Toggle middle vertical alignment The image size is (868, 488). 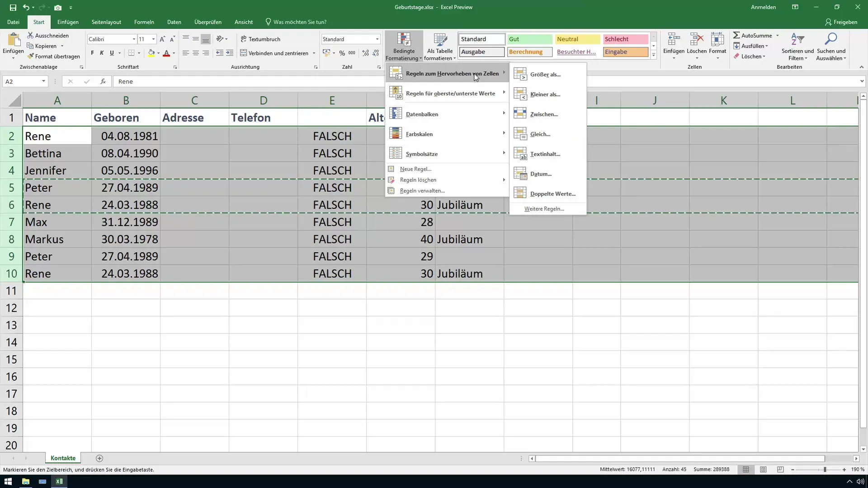coord(196,39)
